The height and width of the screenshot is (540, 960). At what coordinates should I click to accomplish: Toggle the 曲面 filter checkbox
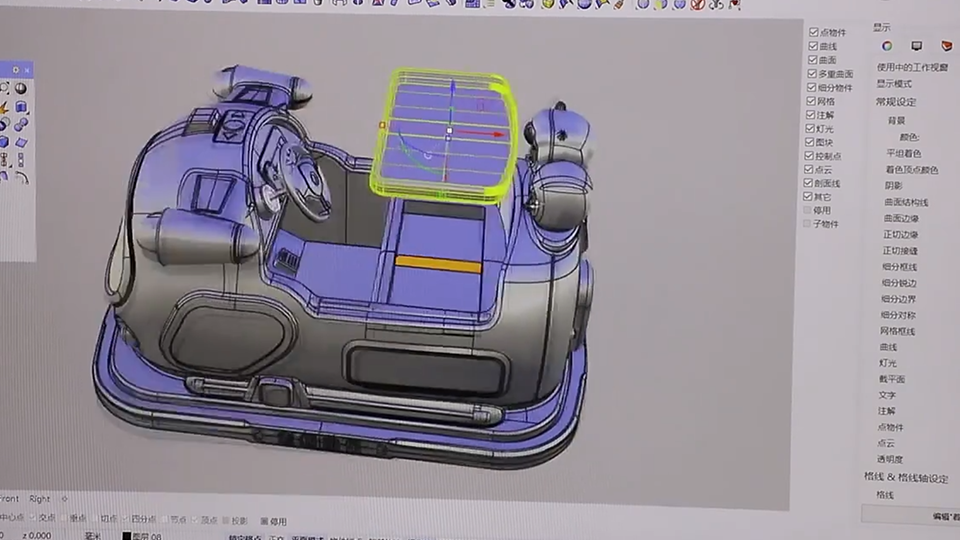813,60
